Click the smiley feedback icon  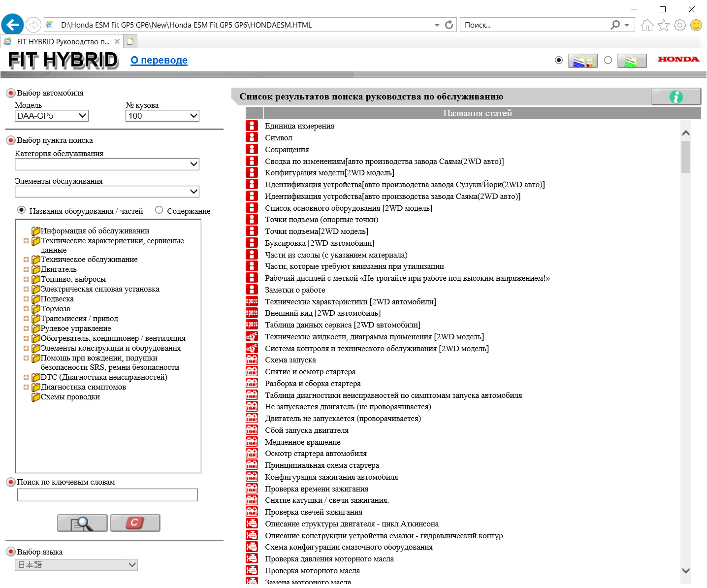(696, 25)
